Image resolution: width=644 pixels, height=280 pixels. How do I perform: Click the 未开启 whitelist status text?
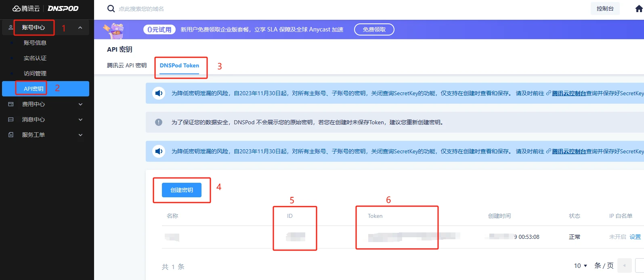click(x=618, y=237)
